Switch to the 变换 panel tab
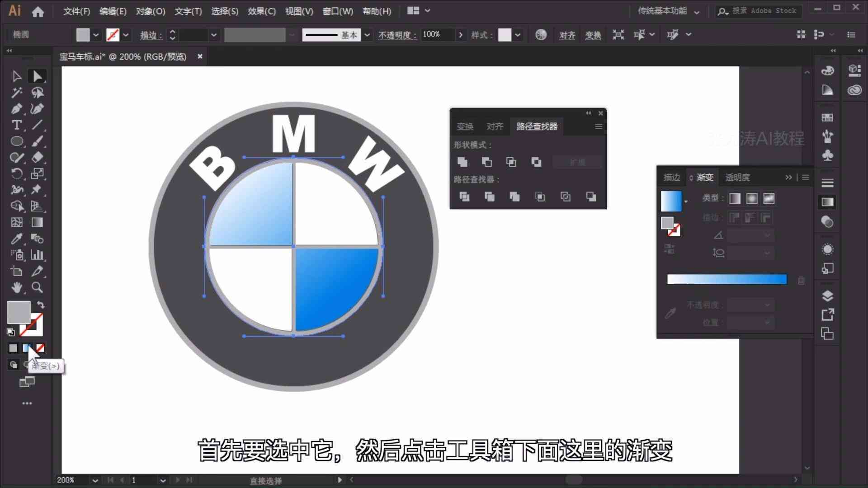The image size is (868, 488). click(x=465, y=127)
